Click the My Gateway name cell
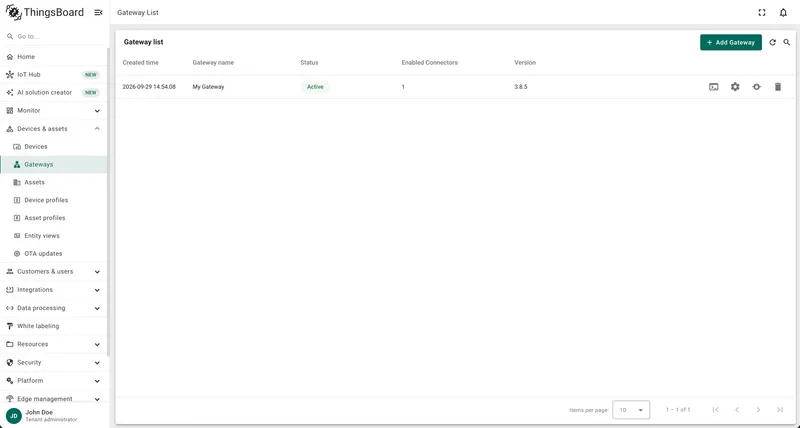 [x=208, y=87]
